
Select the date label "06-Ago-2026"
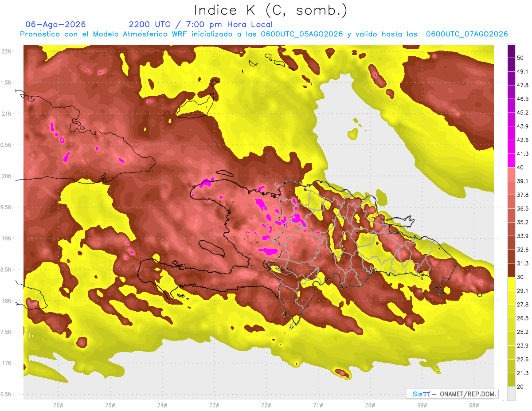pos(56,24)
